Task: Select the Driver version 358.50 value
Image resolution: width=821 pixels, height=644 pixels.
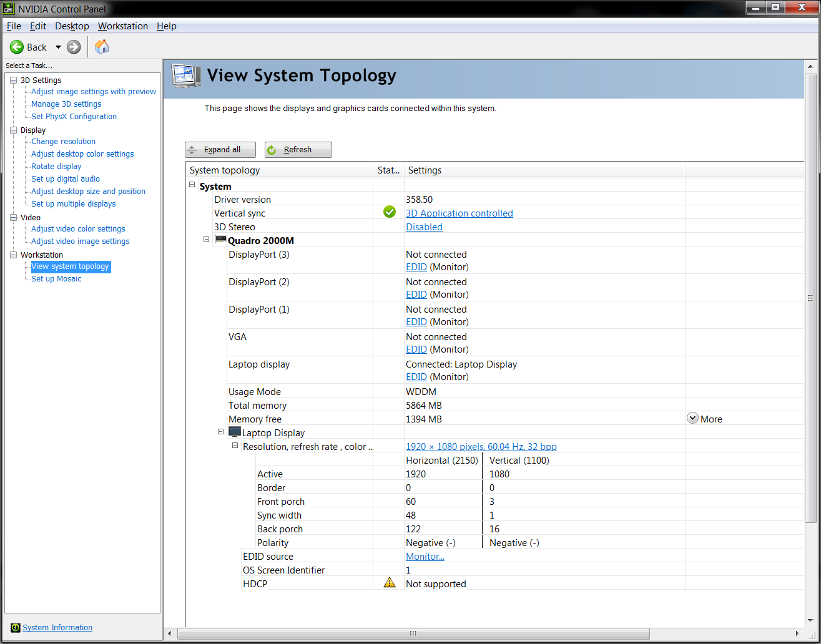Action: 419,200
